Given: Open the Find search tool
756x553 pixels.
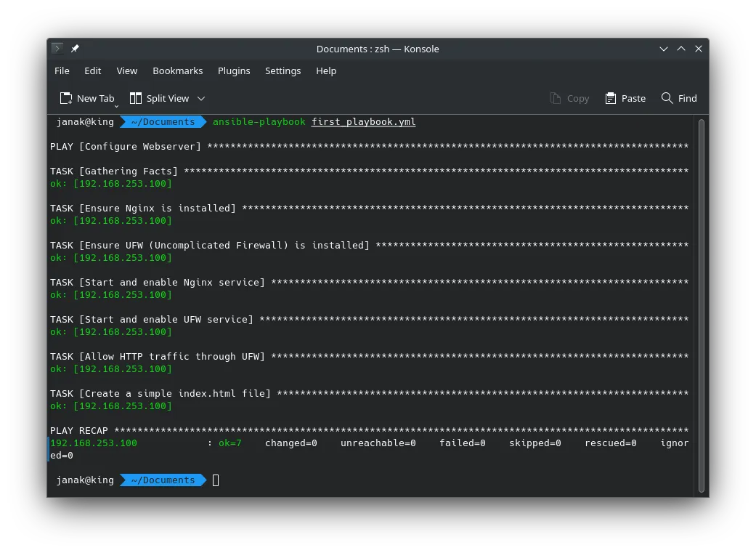Looking at the screenshot, I should 679,98.
